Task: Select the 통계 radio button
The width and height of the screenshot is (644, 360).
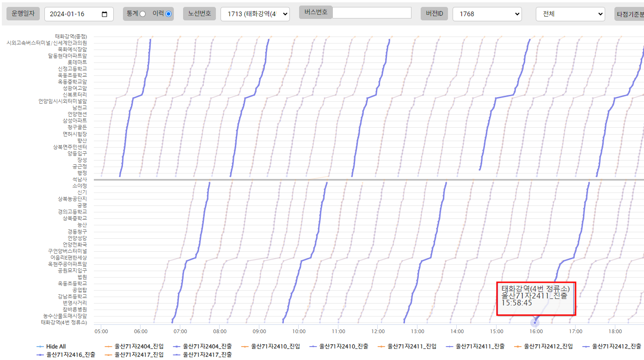Action: [x=142, y=14]
